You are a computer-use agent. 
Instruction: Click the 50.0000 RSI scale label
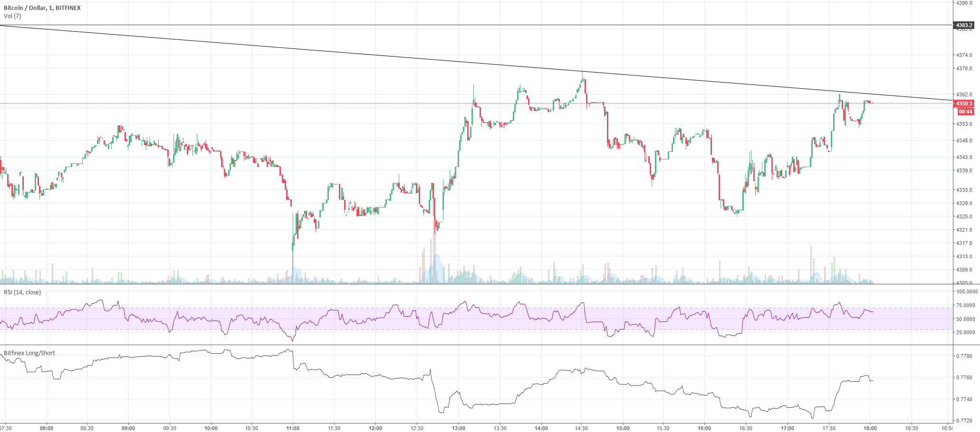point(965,319)
